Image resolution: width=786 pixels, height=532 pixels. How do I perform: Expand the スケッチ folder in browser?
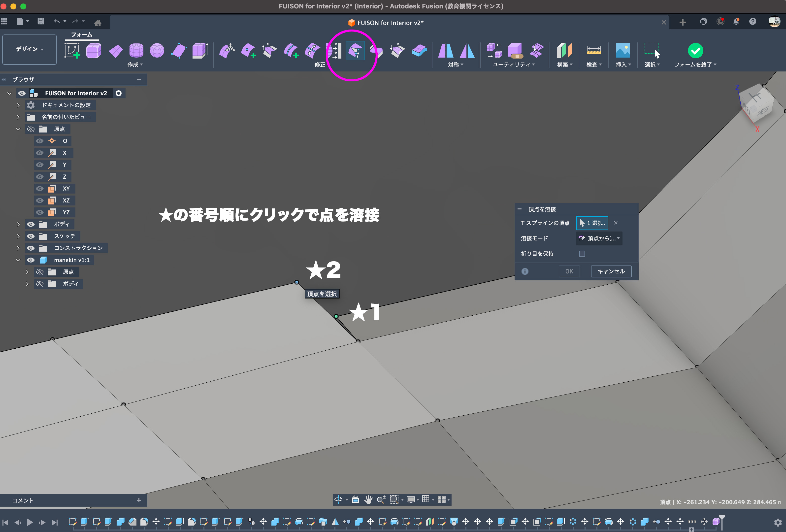[x=19, y=236]
